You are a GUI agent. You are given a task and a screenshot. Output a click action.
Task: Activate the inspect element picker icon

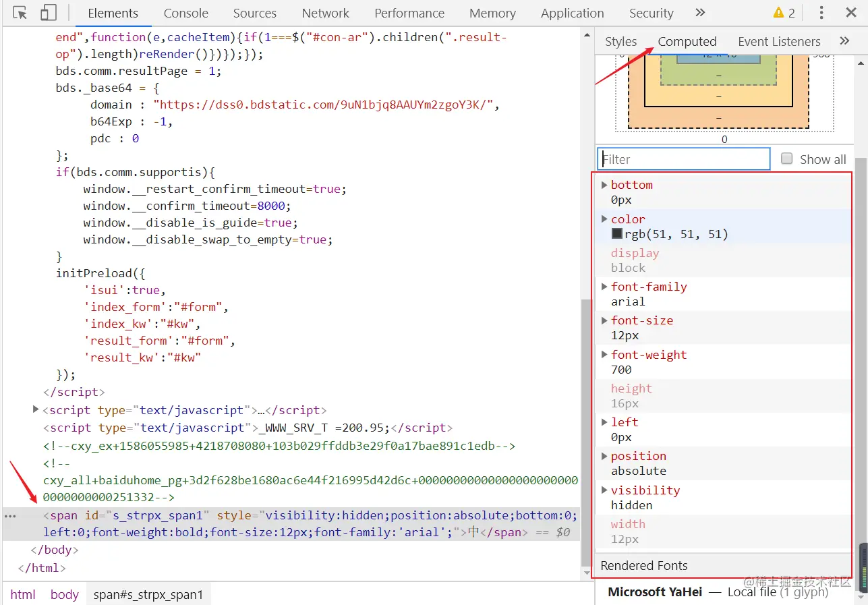click(x=20, y=13)
